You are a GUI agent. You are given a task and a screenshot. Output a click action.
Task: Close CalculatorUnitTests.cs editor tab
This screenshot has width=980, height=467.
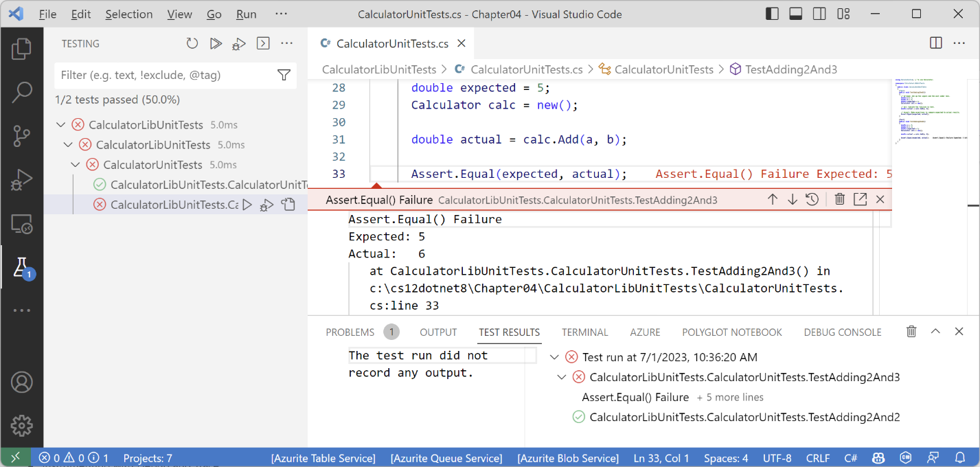coord(461,43)
